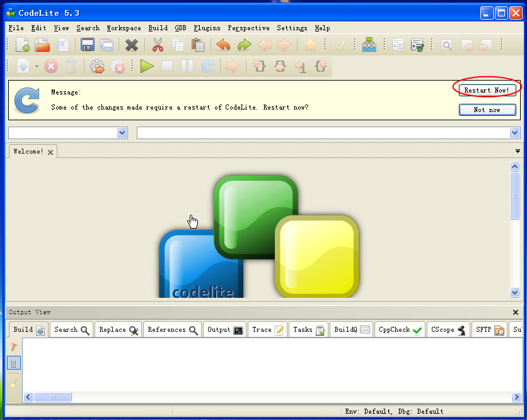Expand the wide right combo box dropdown arrow
The image size is (527, 420).
(x=514, y=133)
